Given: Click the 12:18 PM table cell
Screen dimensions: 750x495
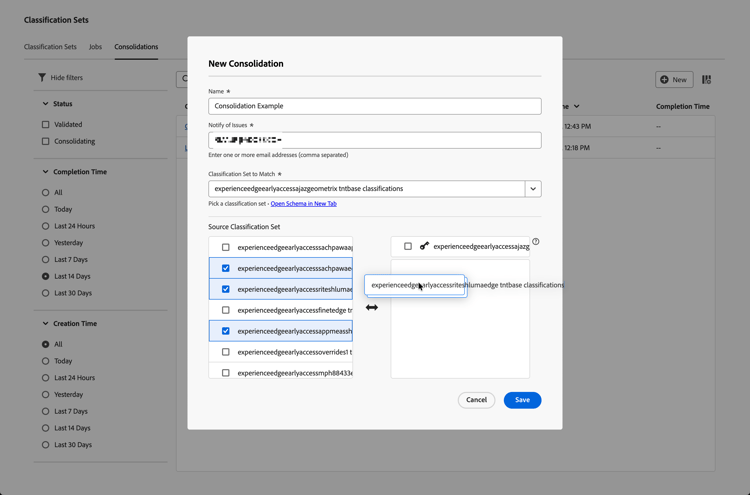Looking at the screenshot, I should [577, 148].
